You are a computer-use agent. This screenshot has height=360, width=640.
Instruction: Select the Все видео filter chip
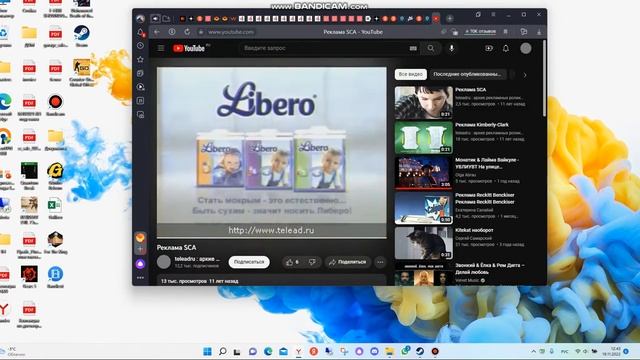[x=411, y=74]
